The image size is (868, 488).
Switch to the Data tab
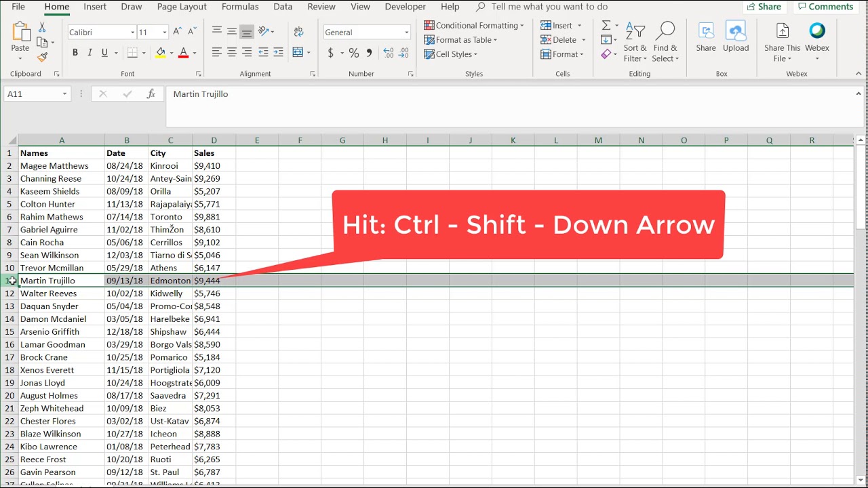283,7
